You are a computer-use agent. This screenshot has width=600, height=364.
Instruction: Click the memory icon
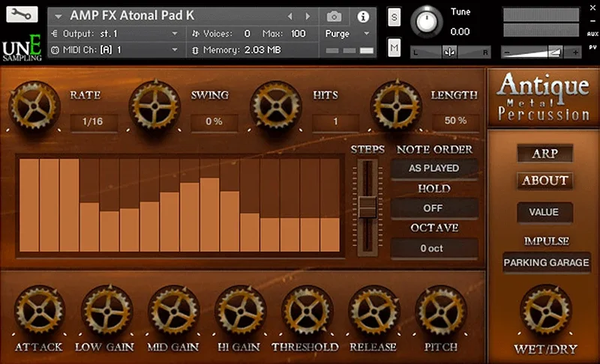pyautogui.click(x=195, y=50)
